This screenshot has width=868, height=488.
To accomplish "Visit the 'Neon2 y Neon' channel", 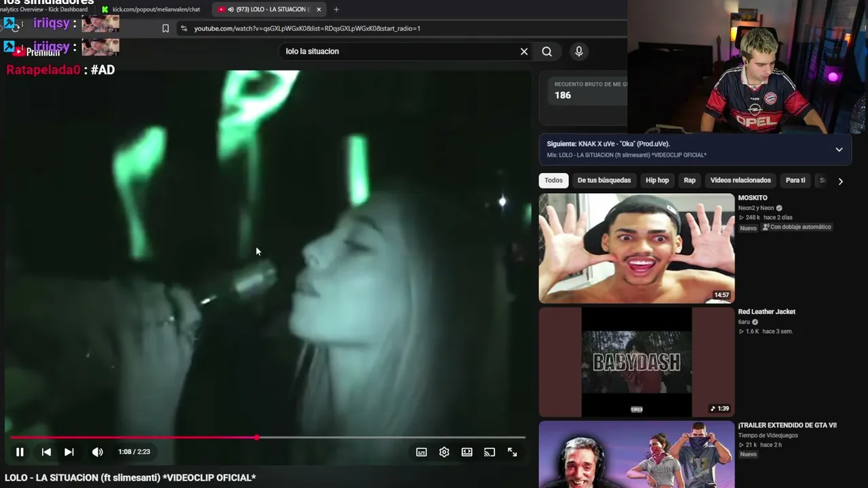I will (x=756, y=208).
